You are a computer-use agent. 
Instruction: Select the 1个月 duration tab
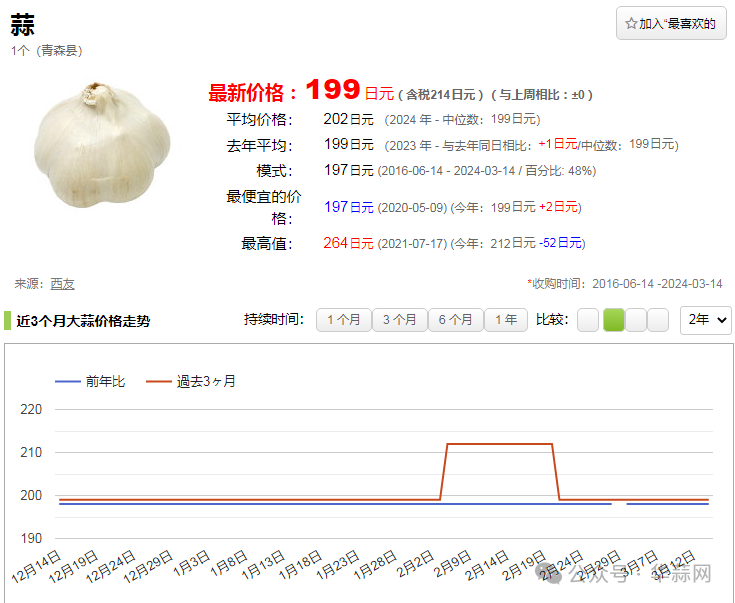pos(343,320)
